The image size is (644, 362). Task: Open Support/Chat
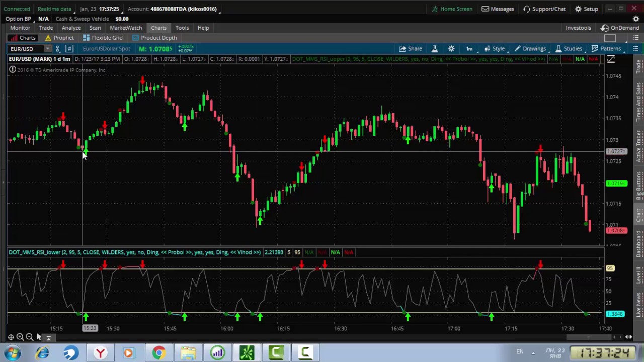(x=544, y=9)
